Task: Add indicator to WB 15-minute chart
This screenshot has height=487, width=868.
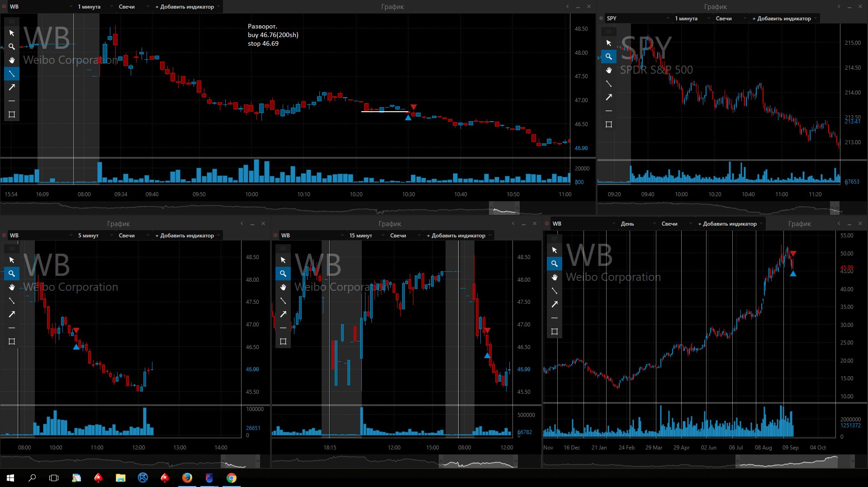Action: point(458,236)
